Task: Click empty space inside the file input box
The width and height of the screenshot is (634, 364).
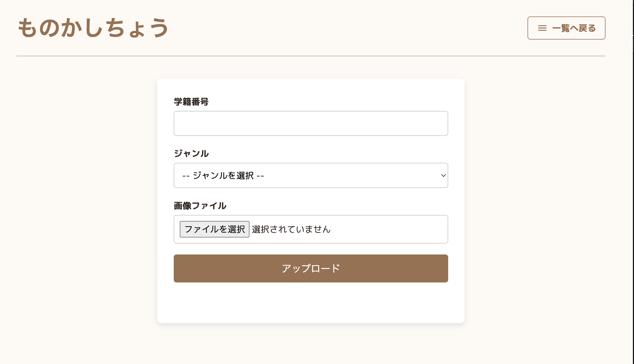Action: (390, 229)
